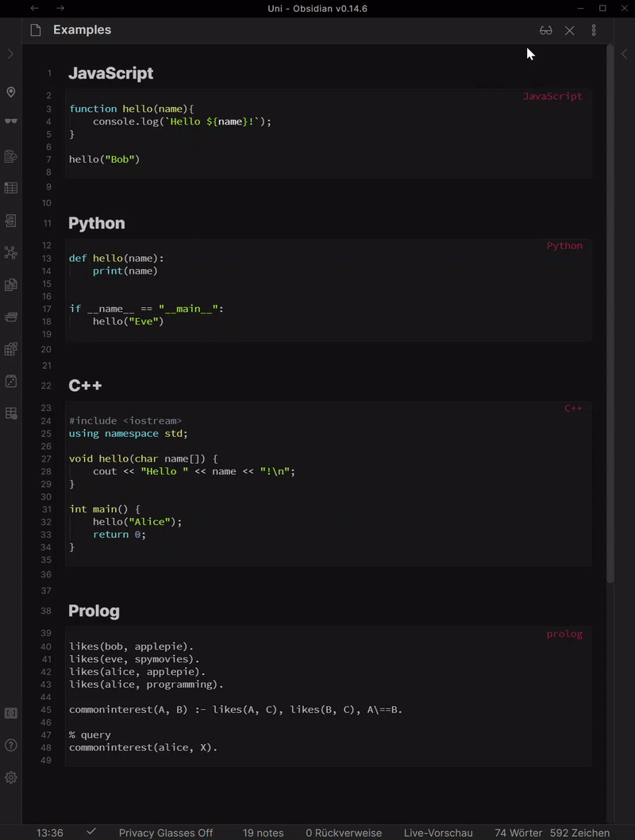The height and width of the screenshot is (840, 635).
Task: Expand the left sidebar
Action: tap(10, 54)
